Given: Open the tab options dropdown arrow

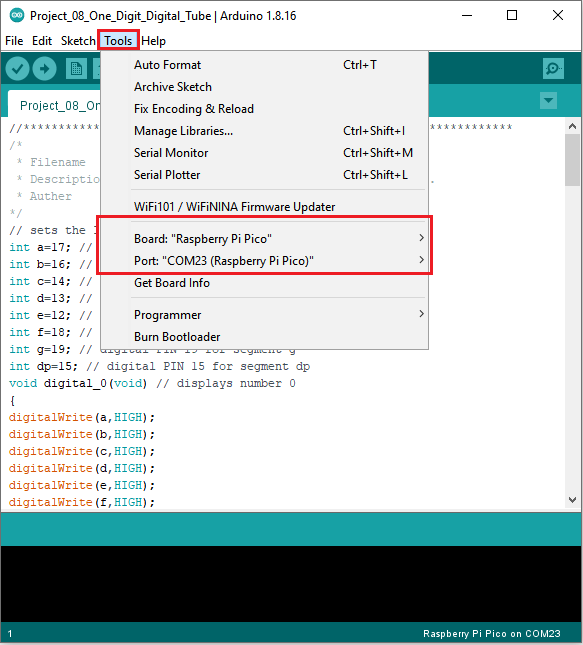Looking at the screenshot, I should (x=548, y=100).
